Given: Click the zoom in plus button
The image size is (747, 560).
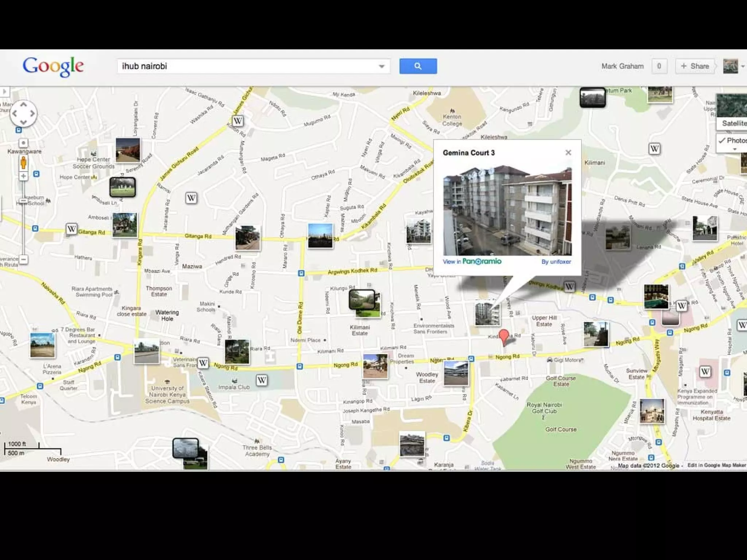Looking at the screenshot, I should (x=23, y=176).
